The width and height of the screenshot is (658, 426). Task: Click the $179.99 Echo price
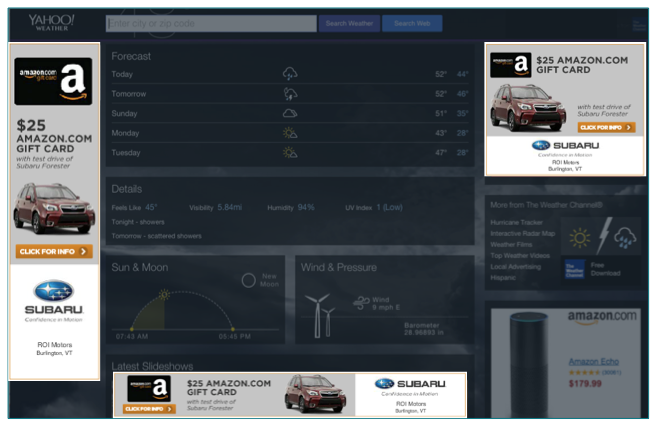(585, 383)
